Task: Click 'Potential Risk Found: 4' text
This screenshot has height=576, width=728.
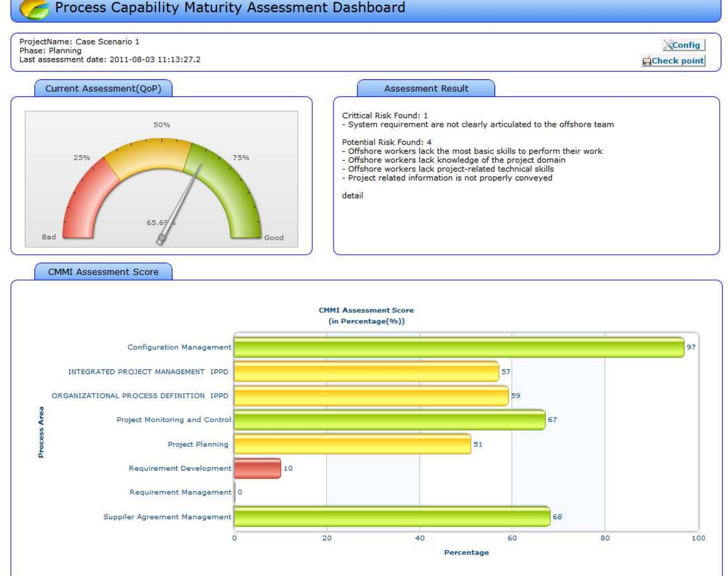Action: 387,142
